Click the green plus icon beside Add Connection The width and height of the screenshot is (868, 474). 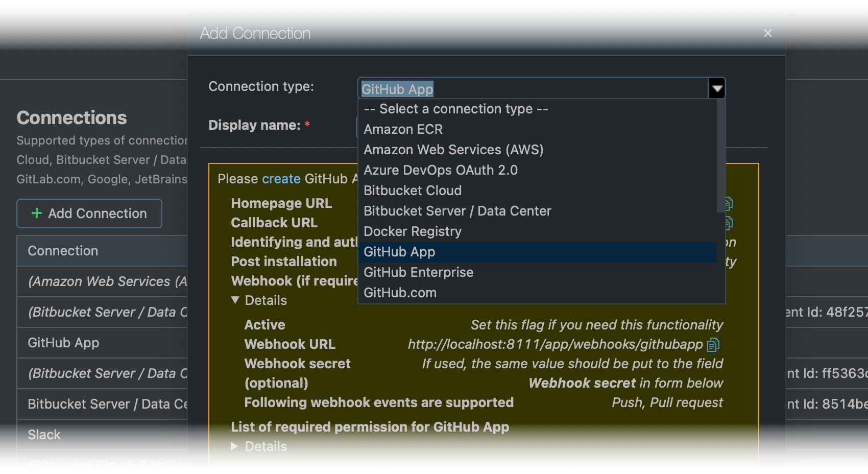[36, 214]
